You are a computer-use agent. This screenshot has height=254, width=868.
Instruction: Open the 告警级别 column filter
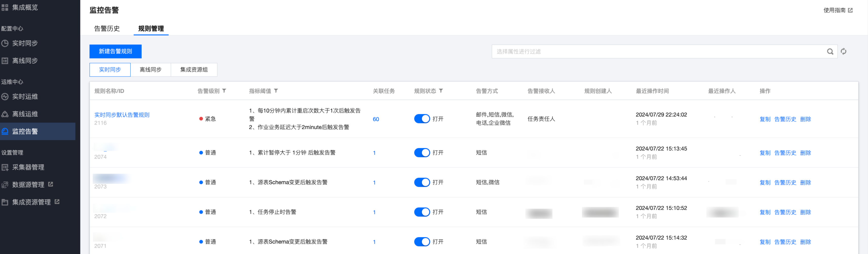(x=224, y=91)
